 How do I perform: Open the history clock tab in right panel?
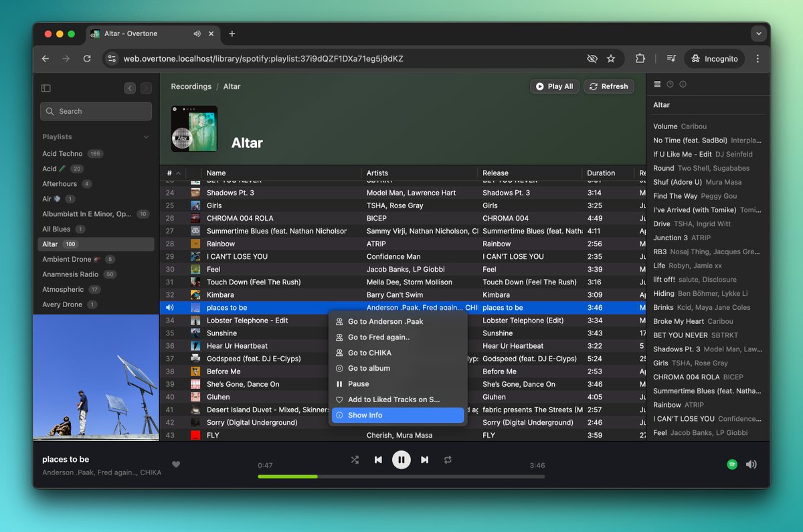coord(671,84)
